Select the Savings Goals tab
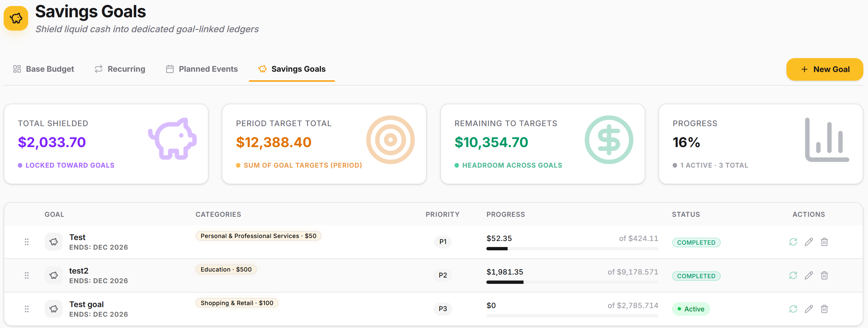868x328 pixels. (x=292, y=69)
